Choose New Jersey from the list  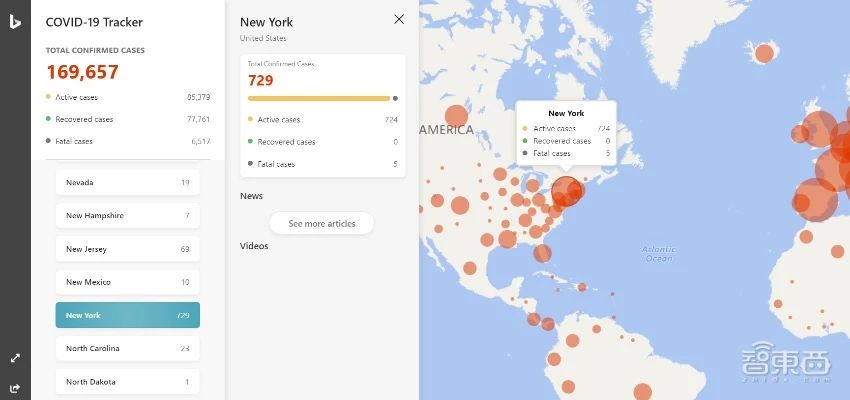tap(127, 249)
